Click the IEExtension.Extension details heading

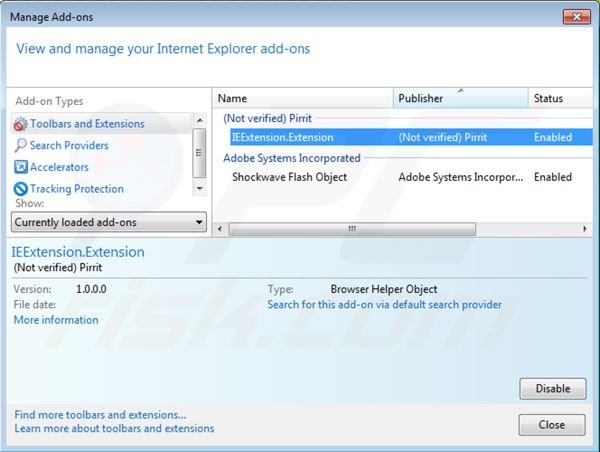[78, 252]
